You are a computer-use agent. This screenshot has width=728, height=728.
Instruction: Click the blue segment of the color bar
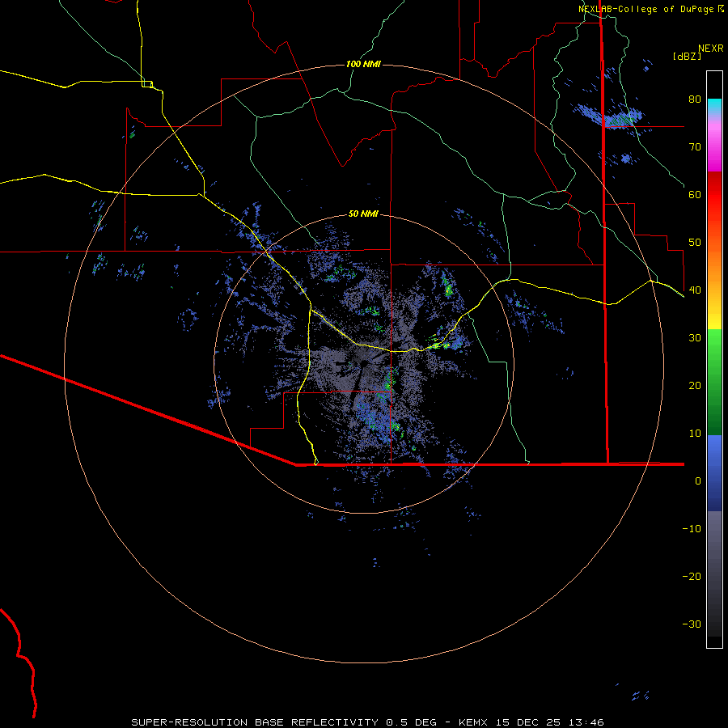714,473
